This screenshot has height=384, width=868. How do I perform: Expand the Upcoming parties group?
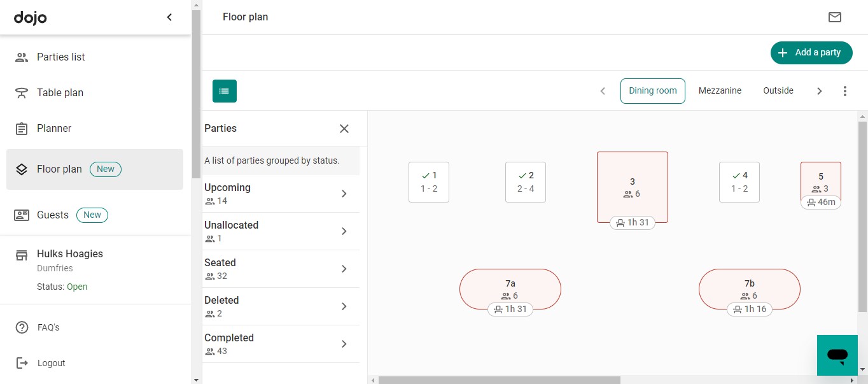pos(344,193)
